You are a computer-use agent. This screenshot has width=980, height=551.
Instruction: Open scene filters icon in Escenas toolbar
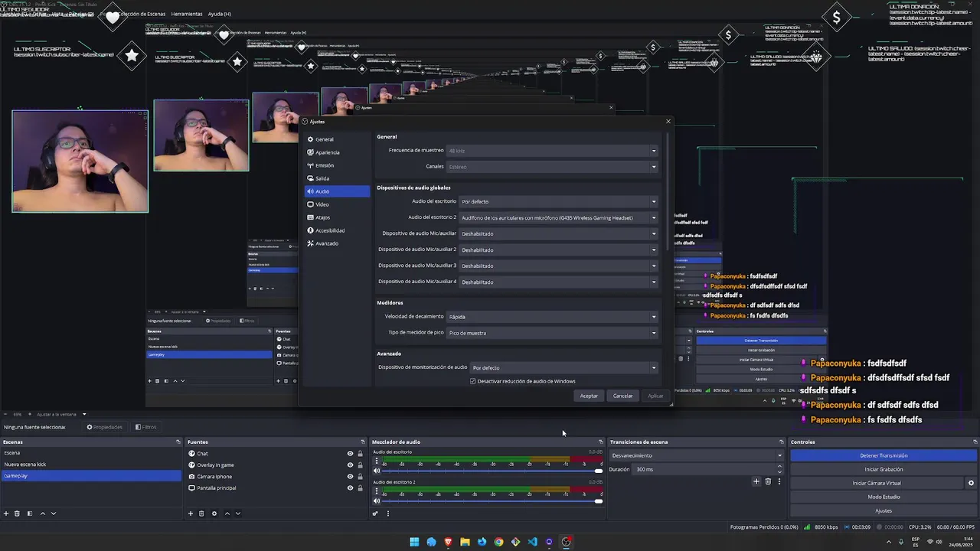[x=30, y=514]
